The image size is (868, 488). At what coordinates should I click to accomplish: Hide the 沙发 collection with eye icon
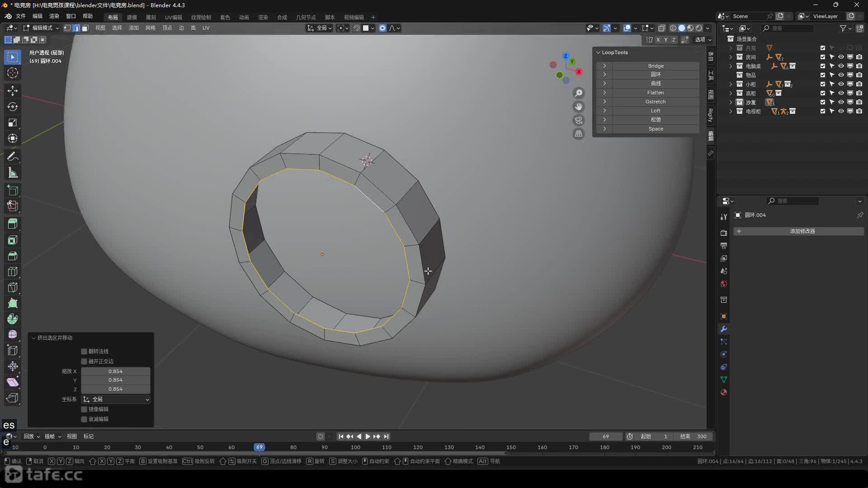pos(841,102)
